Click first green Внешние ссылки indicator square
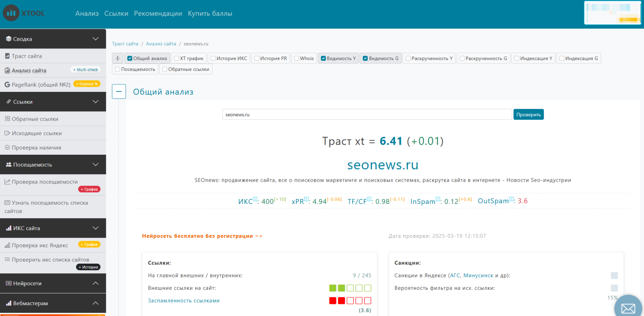 pos(333,288)
